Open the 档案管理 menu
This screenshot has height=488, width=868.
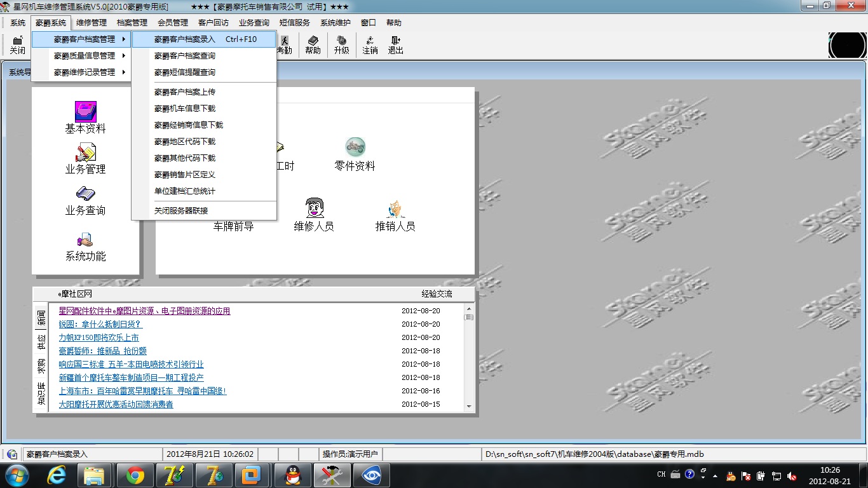point(132,22)
